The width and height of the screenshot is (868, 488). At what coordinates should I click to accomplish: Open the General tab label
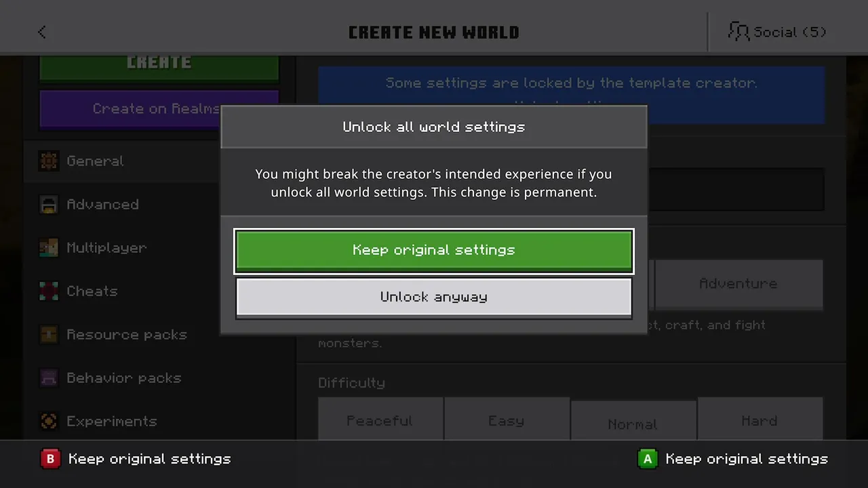click(x=95, y=161)
